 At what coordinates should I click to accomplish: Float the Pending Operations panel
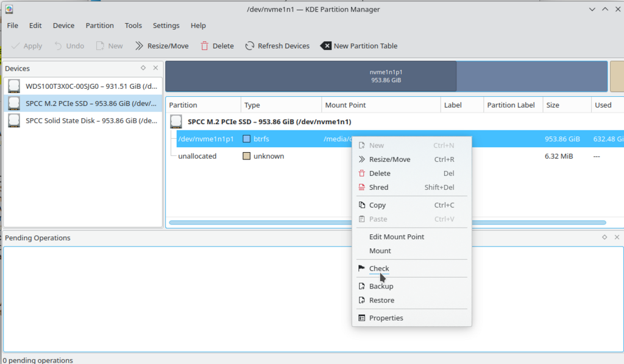point(604,237)
